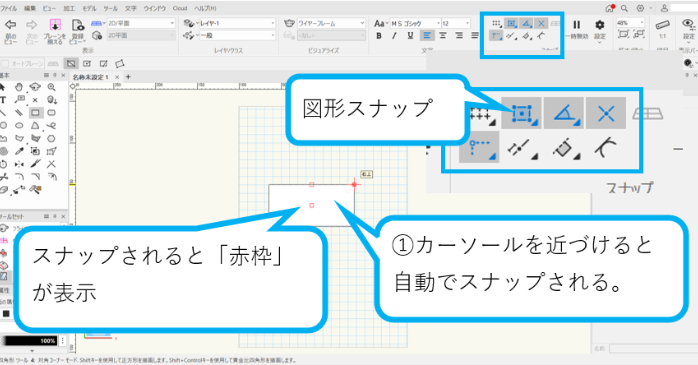This screenshot has width=698, height=365.
Task: Open the Cloud menu
Action: pyautogui.click(x=180, y=8)
